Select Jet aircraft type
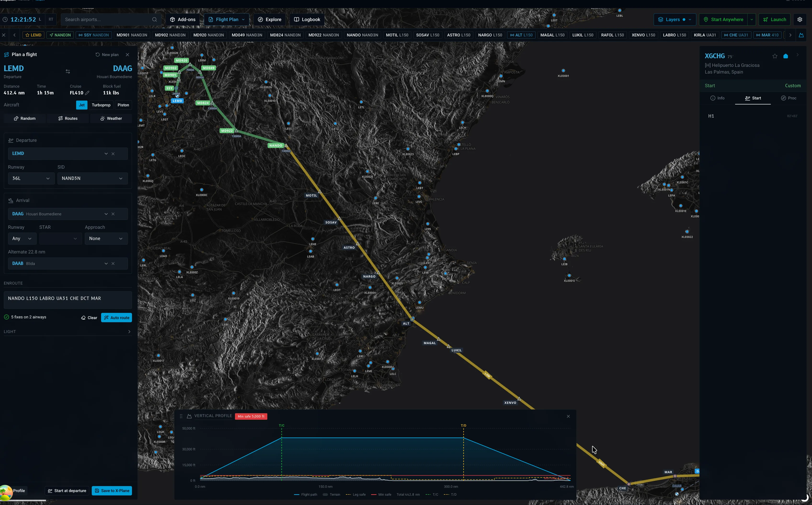Screen dimensions: 812x505 [x=82, y=105]
